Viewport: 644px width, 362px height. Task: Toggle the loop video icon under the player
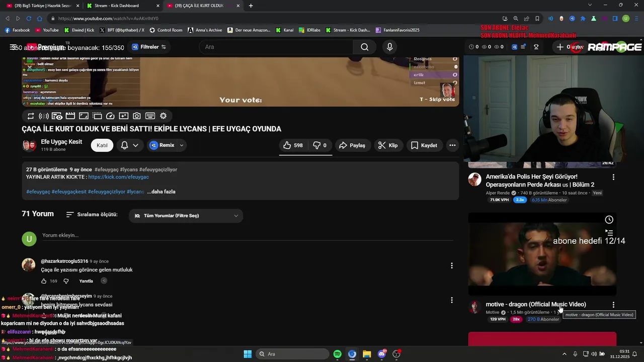(x=31, y=116)
